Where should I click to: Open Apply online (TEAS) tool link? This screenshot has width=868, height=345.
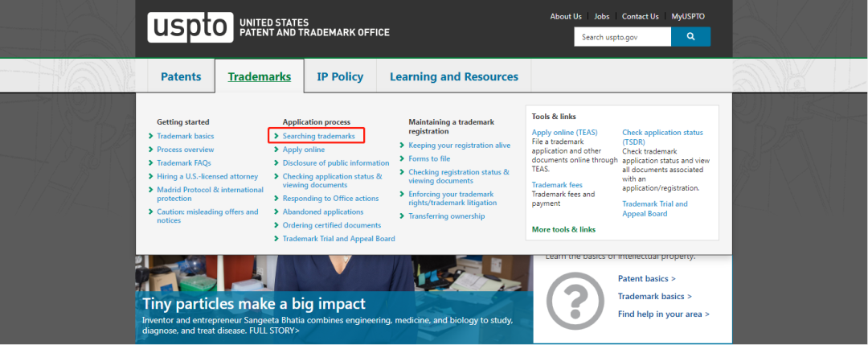point(564,132)
